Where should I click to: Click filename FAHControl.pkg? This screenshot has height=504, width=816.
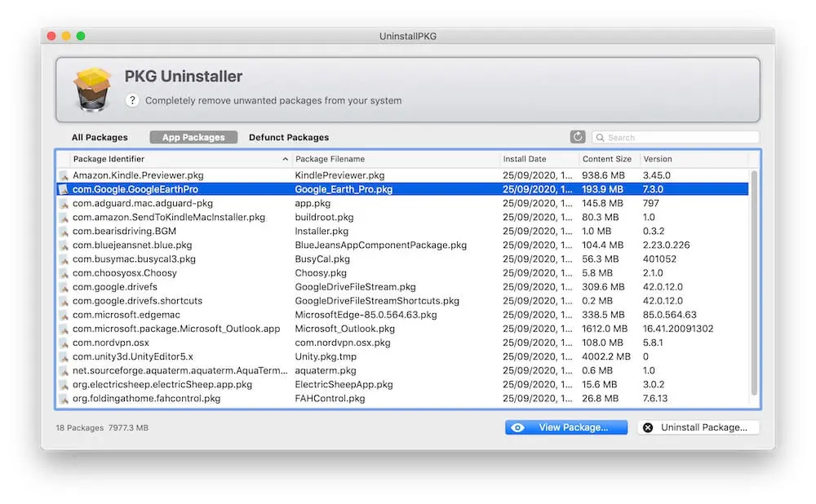point(330,399)
